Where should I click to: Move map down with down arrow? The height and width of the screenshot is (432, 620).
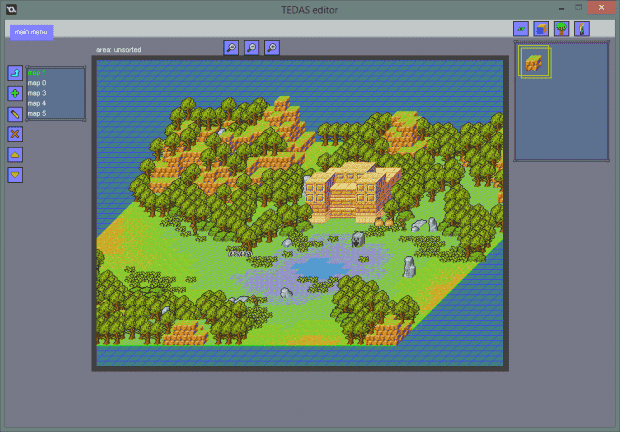point(15,174)
